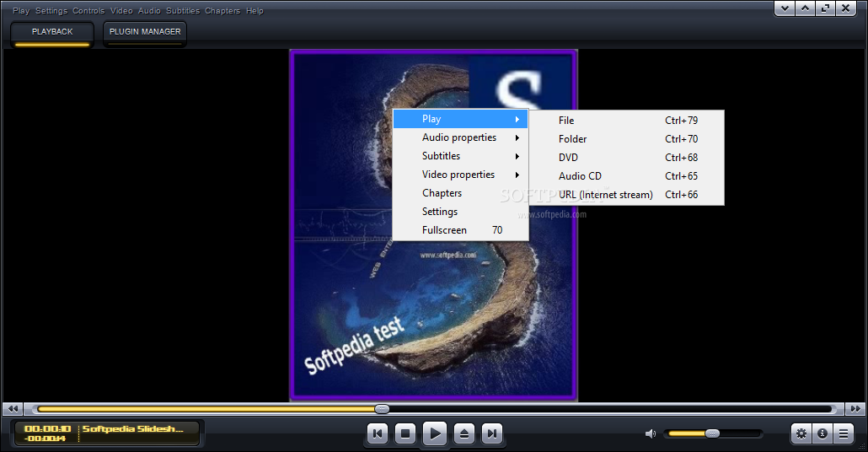
Task: Open the Video menu
Action: click(121, 10)
